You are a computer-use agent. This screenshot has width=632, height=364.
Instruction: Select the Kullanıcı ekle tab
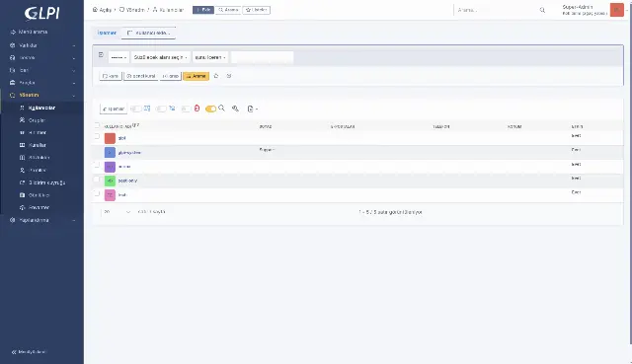[x=149, y=33]
